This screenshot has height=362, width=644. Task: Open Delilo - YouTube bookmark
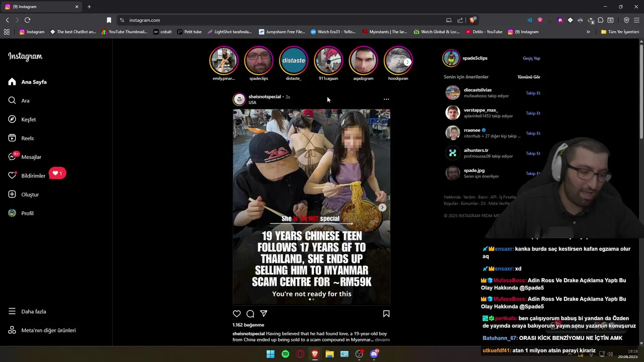[x=484, y=32]
